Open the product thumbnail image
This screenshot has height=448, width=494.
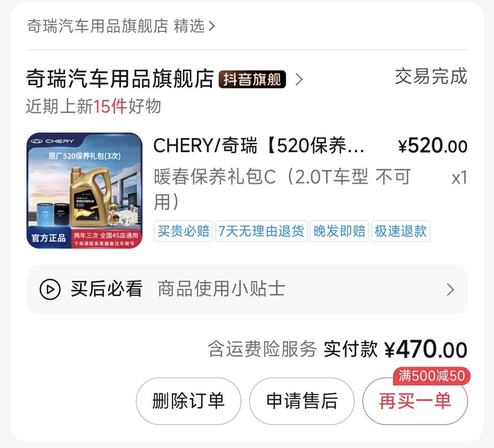pyautogui.click(x=84, y=191)
